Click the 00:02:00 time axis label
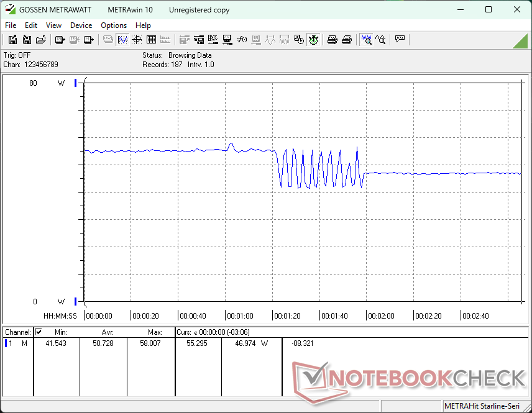The width and height of the screenshot is (532, 413). (381, 316)
